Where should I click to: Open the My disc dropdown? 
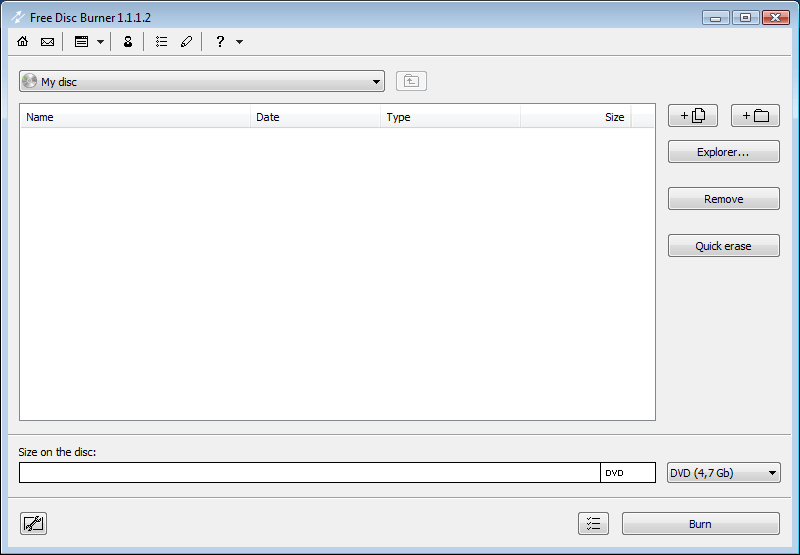pos(202,81)
